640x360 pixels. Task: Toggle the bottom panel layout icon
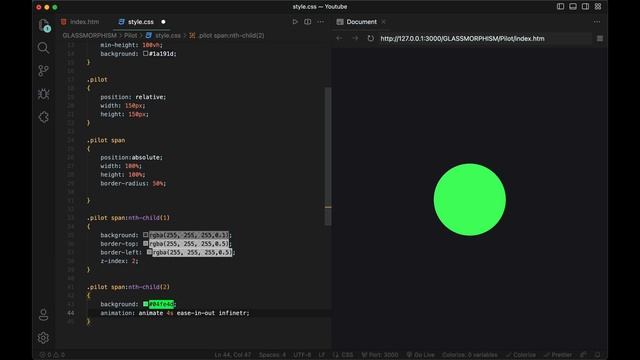(573, 7)
